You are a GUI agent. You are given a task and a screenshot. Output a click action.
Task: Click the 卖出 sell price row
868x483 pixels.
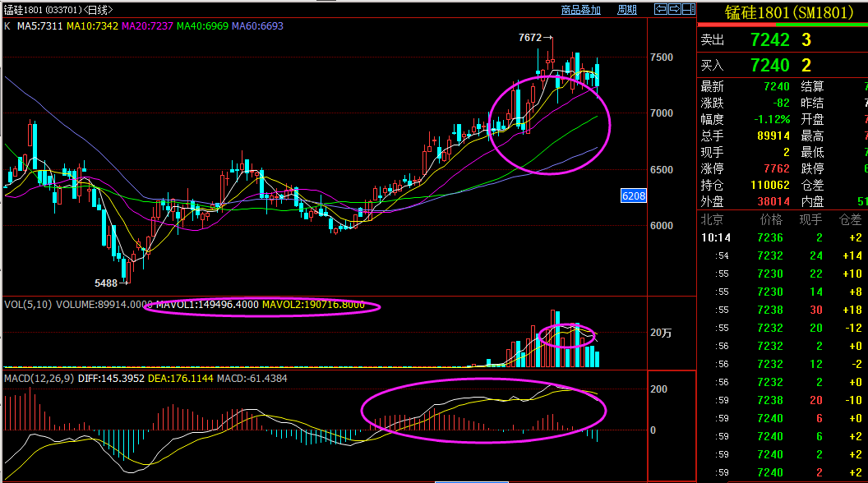(781, 39)
